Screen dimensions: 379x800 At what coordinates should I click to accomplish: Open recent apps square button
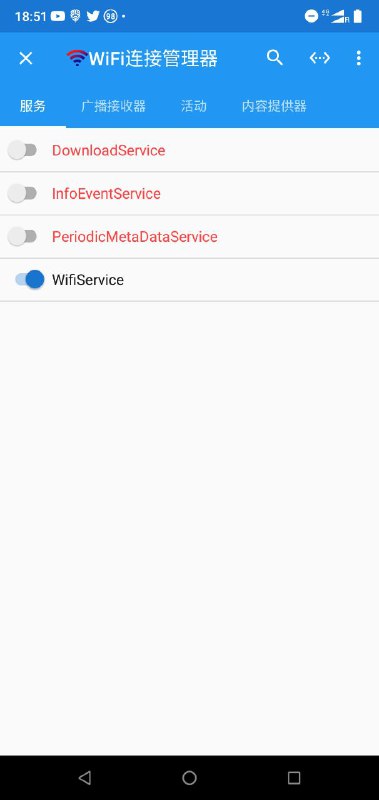click(x=294, y=778)
